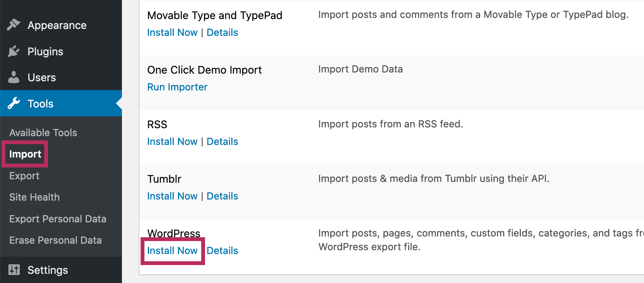The width and height of the screenshot is (644, 283).
Task: Install the WordPress importer now
Action: tap(172, 251)
